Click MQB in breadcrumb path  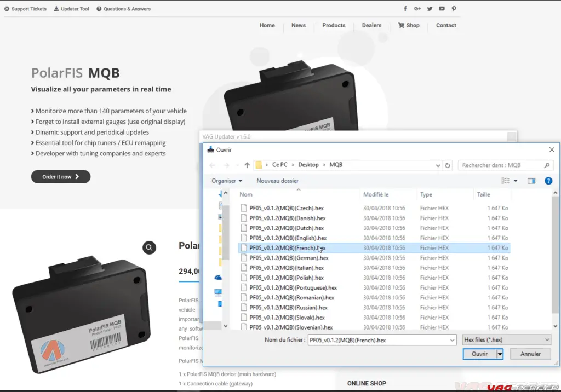tap(336, 165)
